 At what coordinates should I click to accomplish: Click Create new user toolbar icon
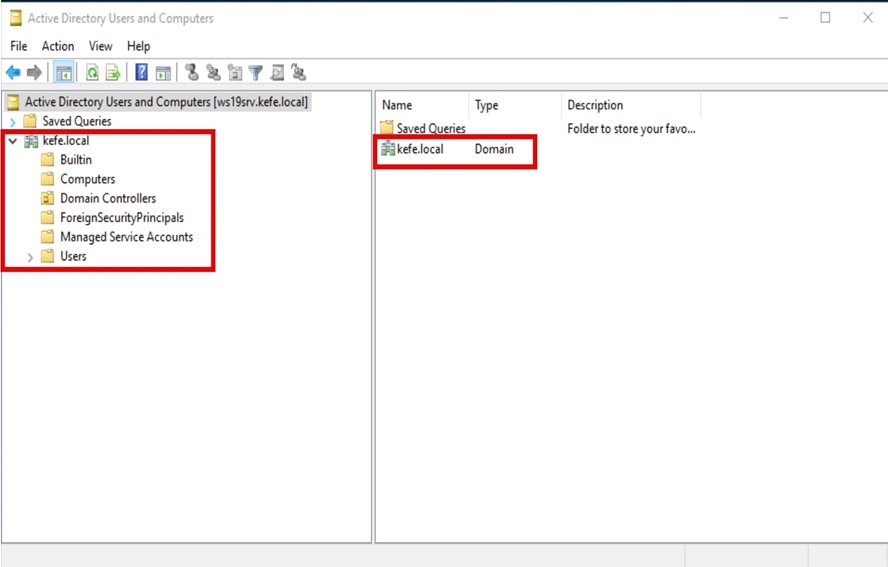point(192,73)
